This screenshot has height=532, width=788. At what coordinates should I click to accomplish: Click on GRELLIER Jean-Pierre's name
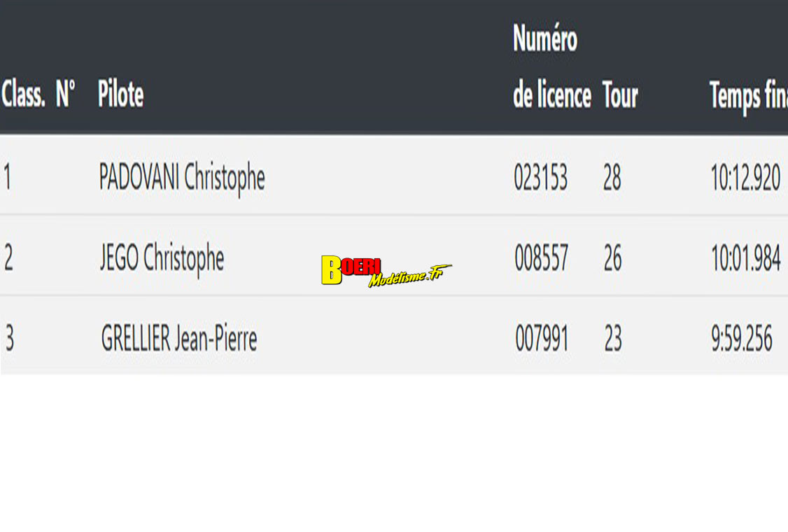tap(179, 339)
